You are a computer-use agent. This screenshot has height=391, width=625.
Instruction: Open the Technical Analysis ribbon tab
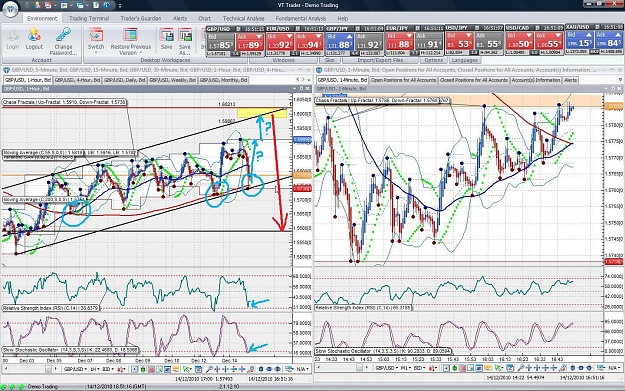[x=243, y=18]
